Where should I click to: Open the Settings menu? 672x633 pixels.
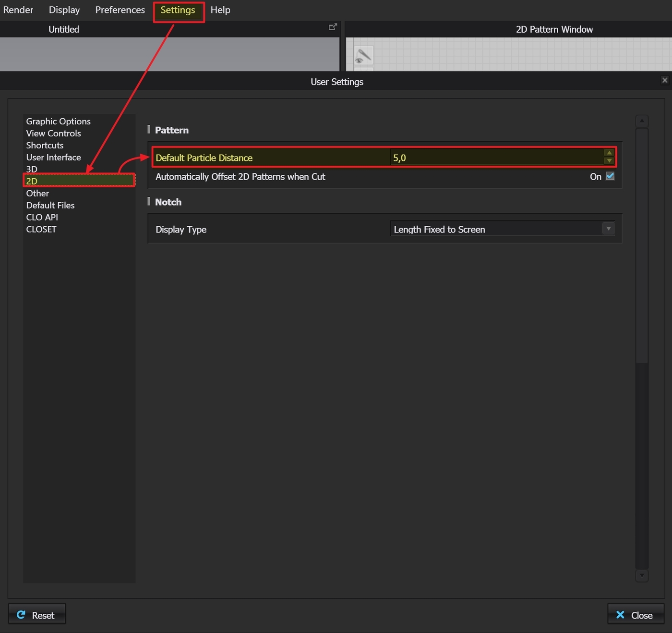coord(178,10)
